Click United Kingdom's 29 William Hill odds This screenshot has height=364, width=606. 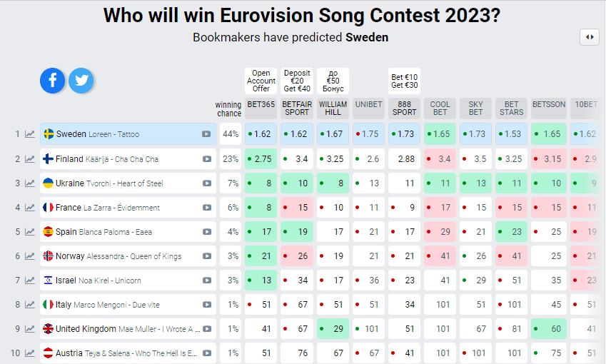(333, 329)
